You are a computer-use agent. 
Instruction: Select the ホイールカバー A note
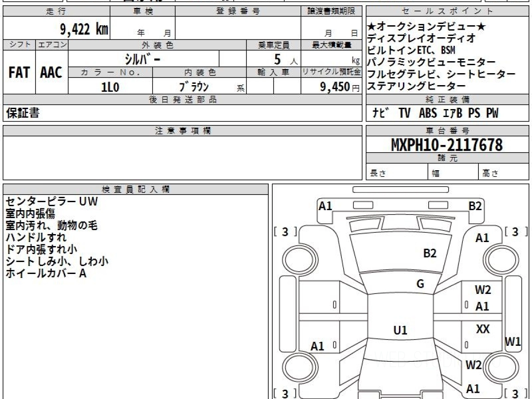click(46, 274)
